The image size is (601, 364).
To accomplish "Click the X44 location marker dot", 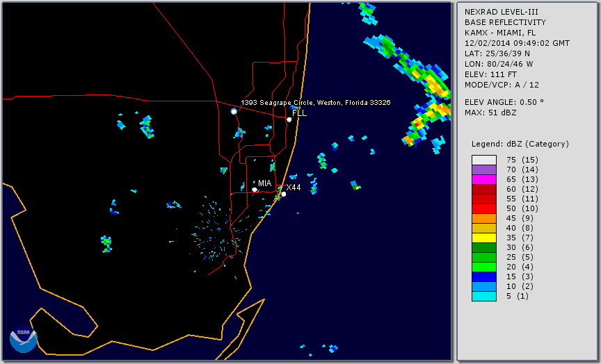I will point(284,194).
